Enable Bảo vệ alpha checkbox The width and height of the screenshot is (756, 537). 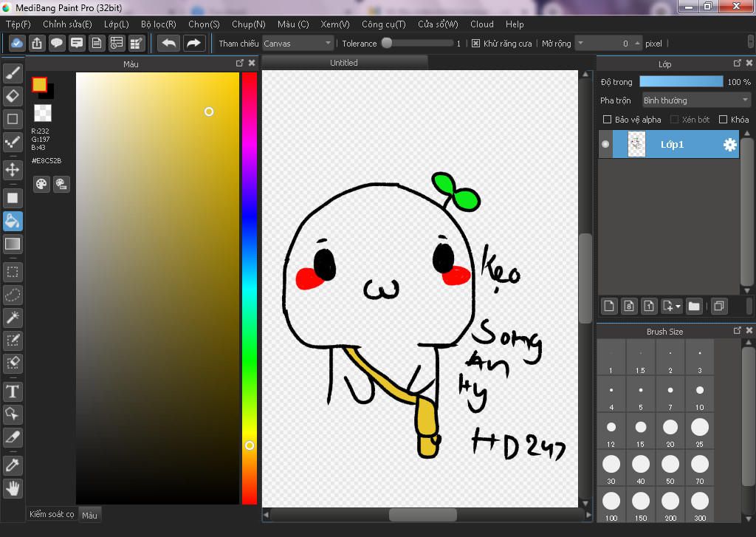tap(608, 120)
